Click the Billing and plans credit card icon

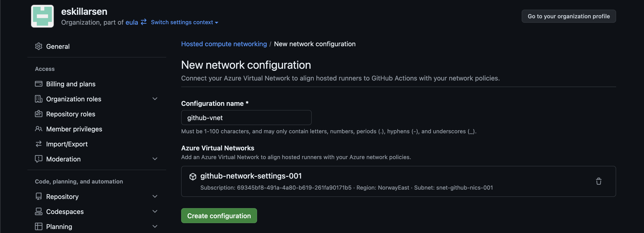pyautogui.click(x=38, y=84)
